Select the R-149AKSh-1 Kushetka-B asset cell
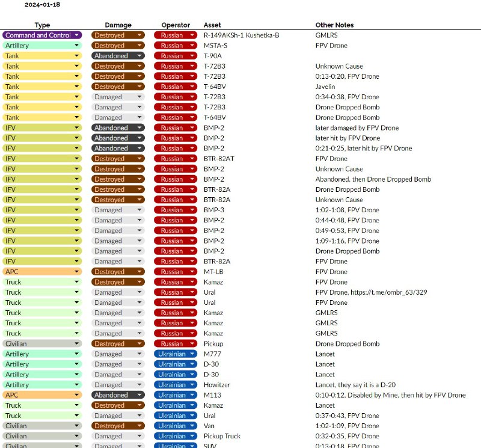The width and height of the screenshot is (481, 448). click(x=242, y=35)
